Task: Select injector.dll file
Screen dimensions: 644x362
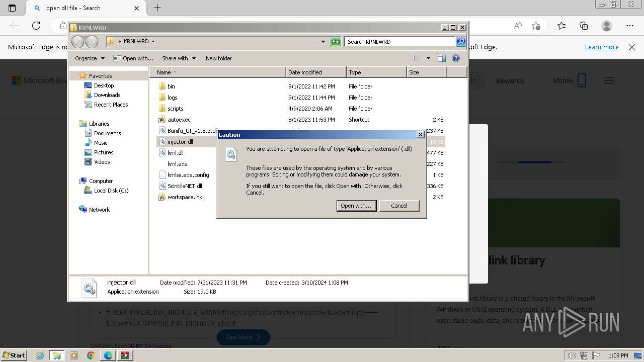Action: click(180, 142)
